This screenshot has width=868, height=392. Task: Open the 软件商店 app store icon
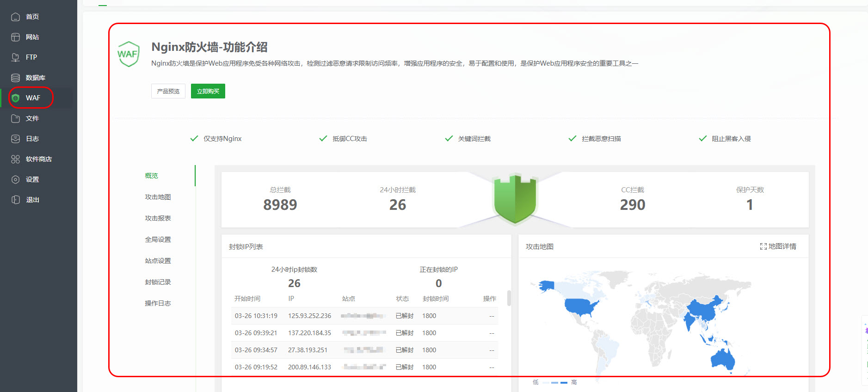tap(15, 159)
